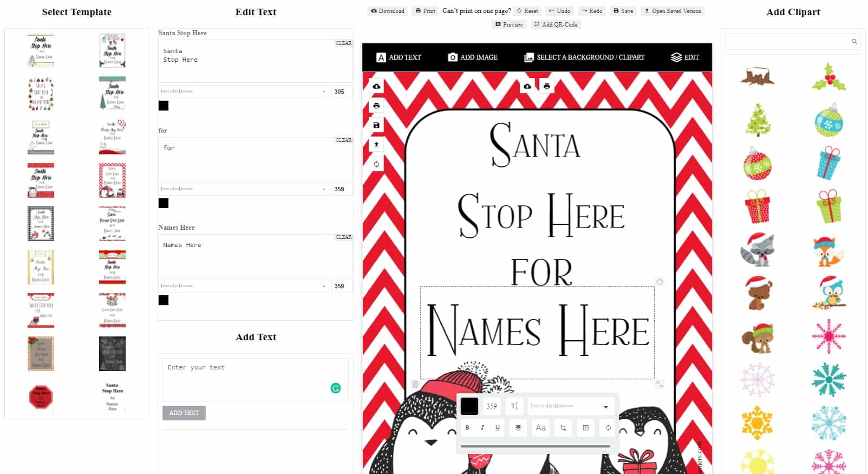The height and width of the screenshot is (474, 868).
Task: Click the ADD TEXT button under Add Text
Action: 184,413
